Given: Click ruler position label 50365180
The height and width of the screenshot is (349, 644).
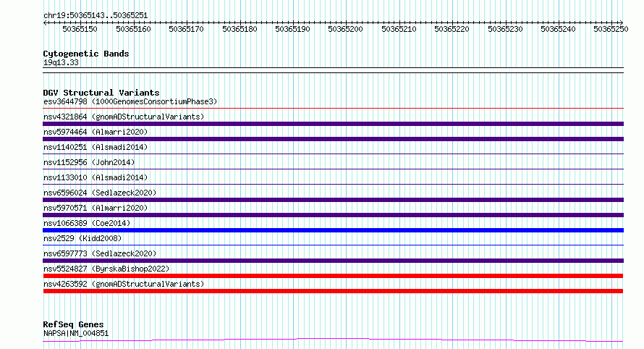Looking at the screenshot, I should tap(240, 29).
